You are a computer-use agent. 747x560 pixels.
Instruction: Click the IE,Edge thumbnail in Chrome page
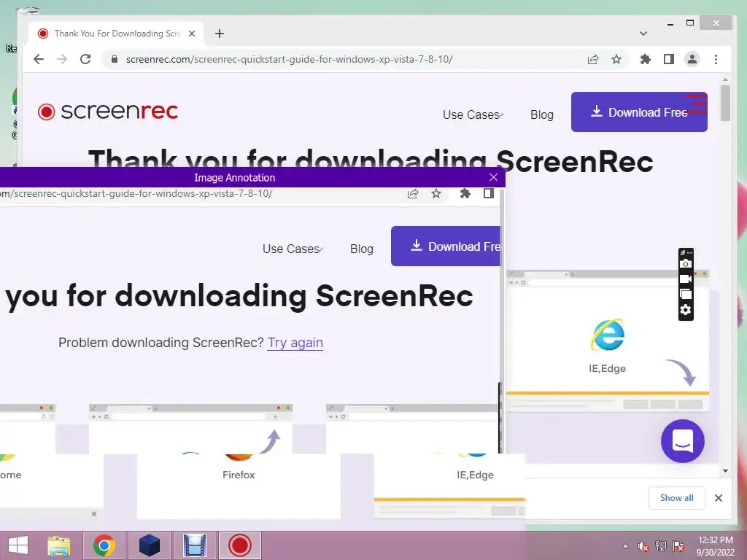click(608, 341)
